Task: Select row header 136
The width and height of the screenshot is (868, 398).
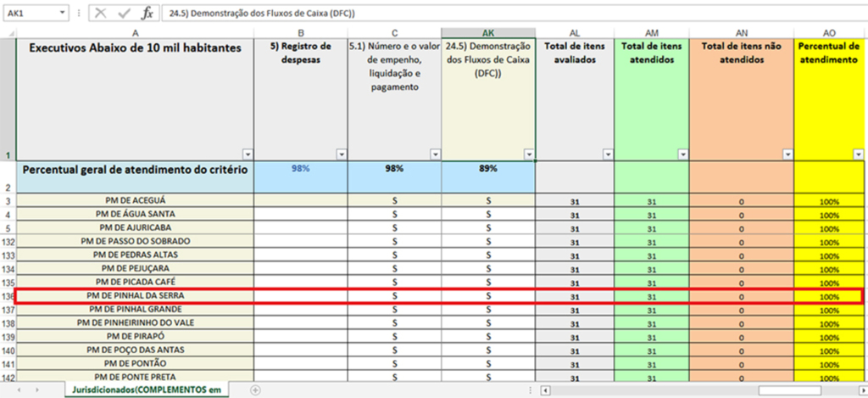Action: coord(8,296)
